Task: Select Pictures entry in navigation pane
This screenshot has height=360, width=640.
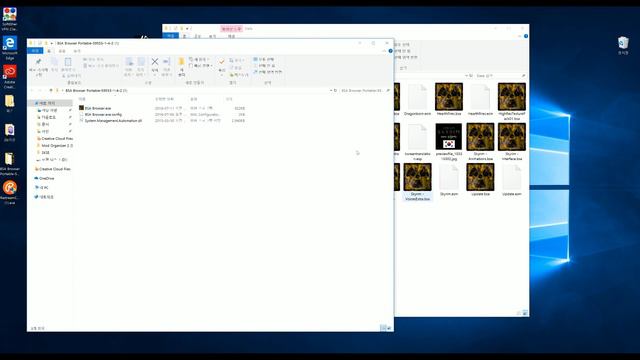Action: click(x=45, y=131)
